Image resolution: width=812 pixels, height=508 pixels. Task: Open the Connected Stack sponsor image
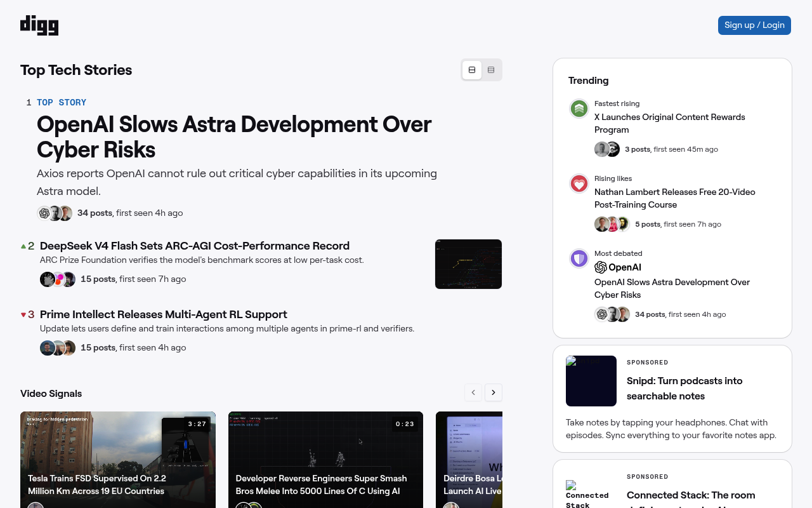click(591, 494)
